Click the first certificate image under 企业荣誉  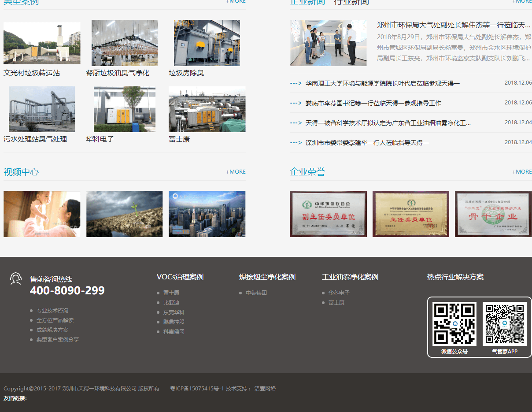coord(328,214)
